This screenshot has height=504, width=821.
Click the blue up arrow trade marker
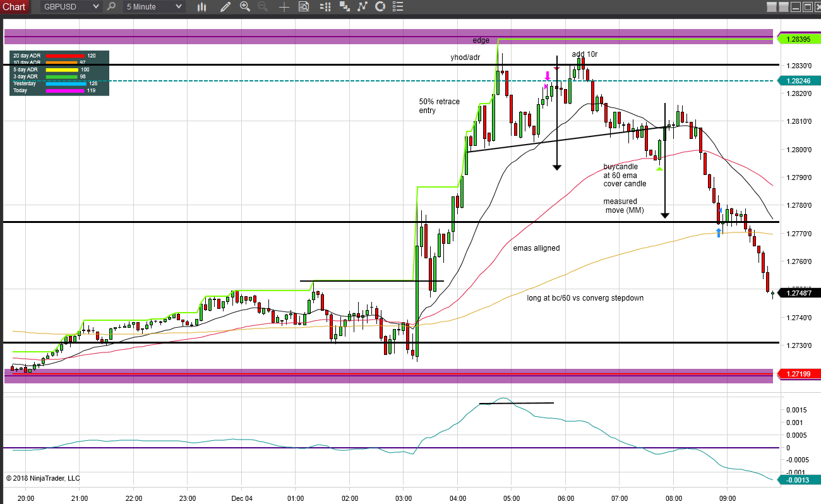tap(719, 232)
